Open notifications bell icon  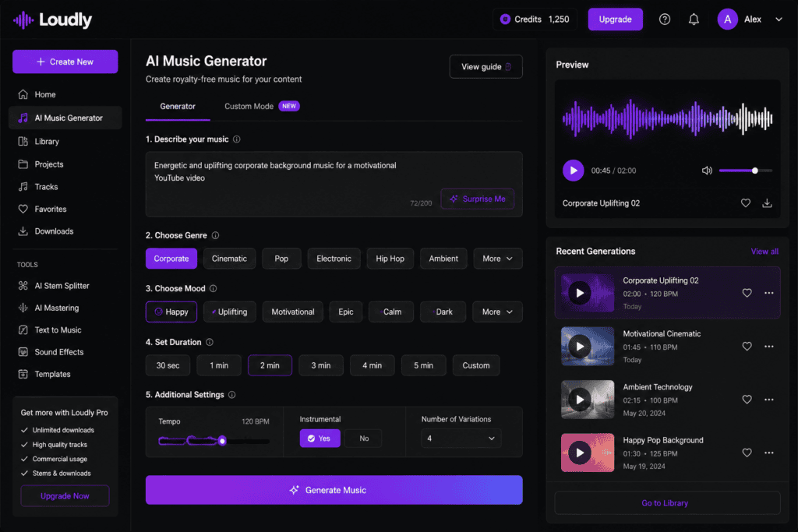tap(694, 19)
